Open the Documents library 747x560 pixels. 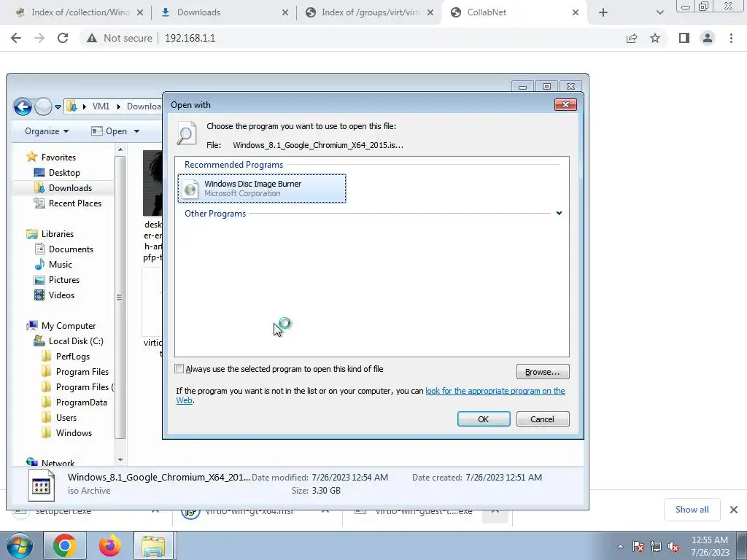point(71,249)
